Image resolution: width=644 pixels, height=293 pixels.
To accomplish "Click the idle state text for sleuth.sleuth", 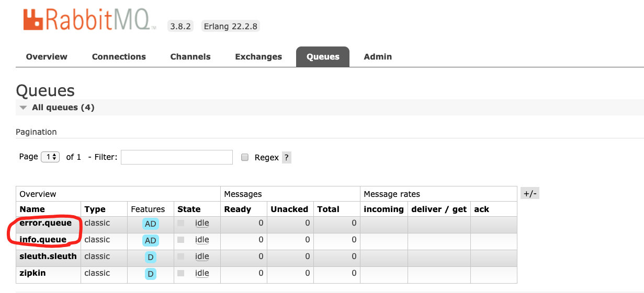I will tap(202, 256).
